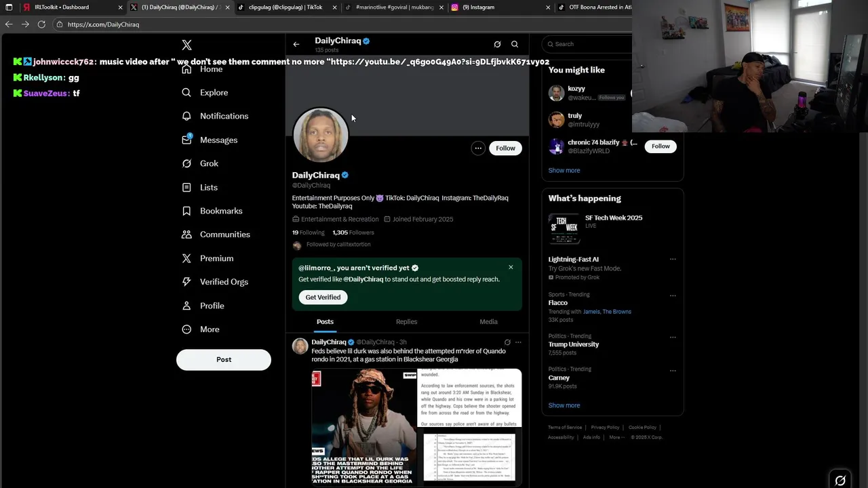Open Verified Orgs in the sidebar

point(214,282)
